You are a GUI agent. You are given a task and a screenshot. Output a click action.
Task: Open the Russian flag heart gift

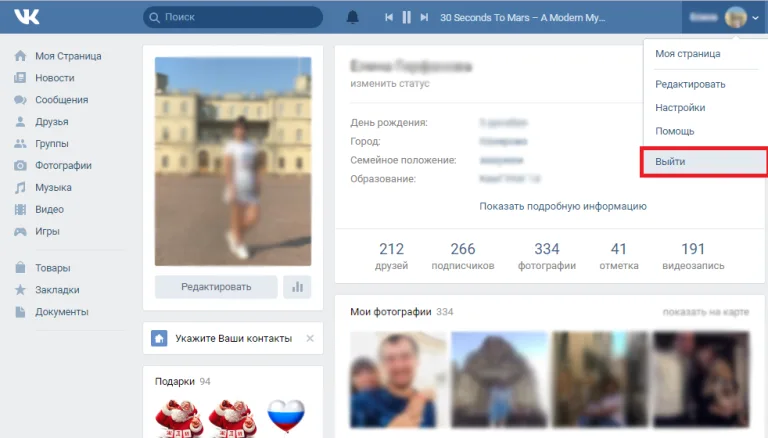pos(286,415)
